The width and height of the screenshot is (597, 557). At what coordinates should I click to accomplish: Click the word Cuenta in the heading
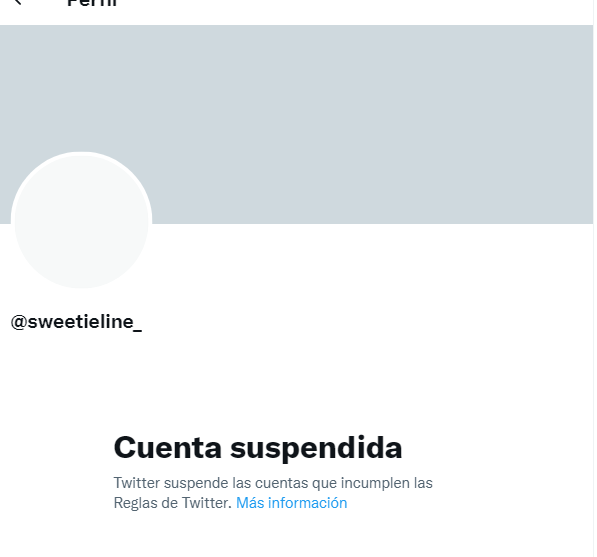[168, 447]
